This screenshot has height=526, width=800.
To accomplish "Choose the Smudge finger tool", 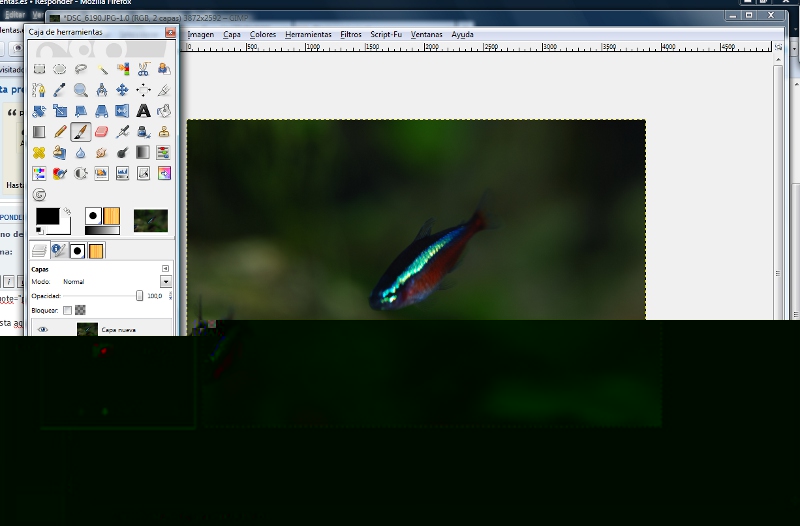I will [102, 153].
